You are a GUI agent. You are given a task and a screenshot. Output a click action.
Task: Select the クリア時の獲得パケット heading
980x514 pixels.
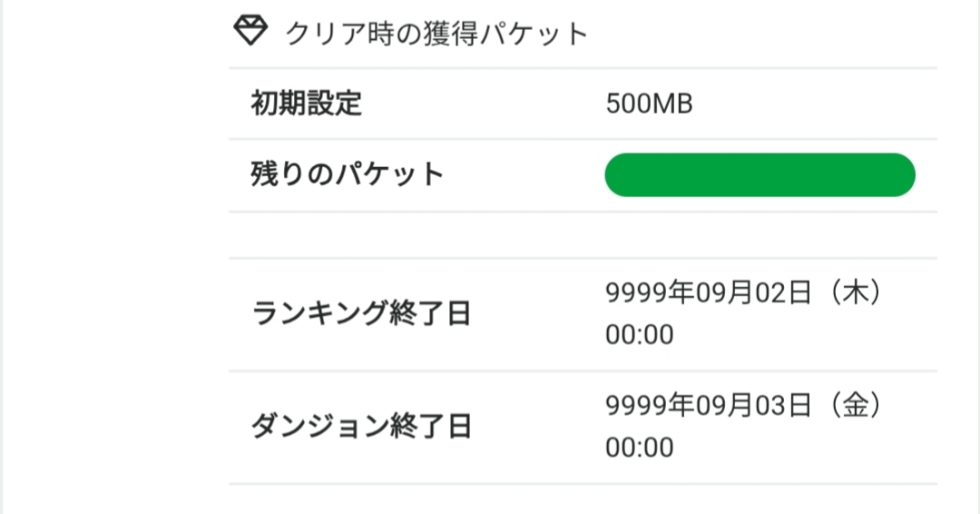coord(437,34)
